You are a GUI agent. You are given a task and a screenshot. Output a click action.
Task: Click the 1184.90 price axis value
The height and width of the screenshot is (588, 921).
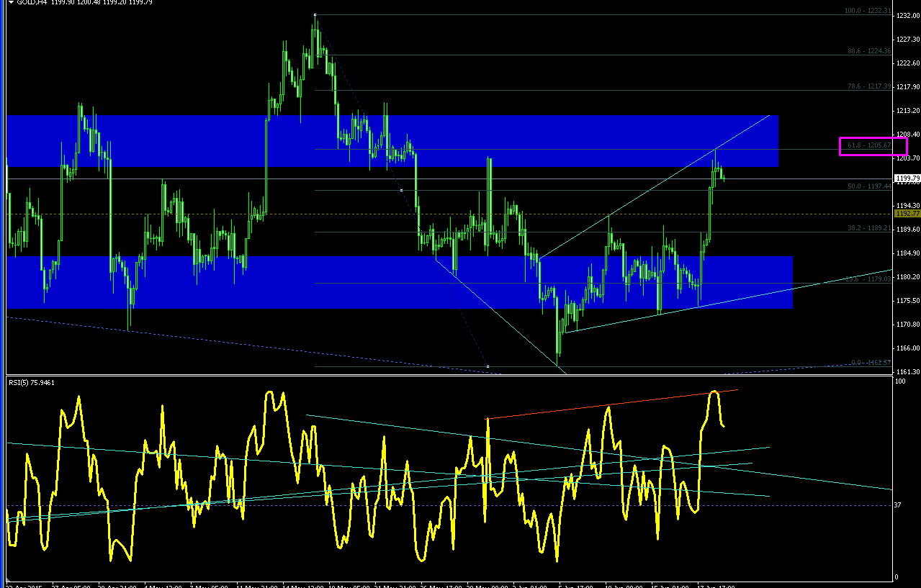907,253
